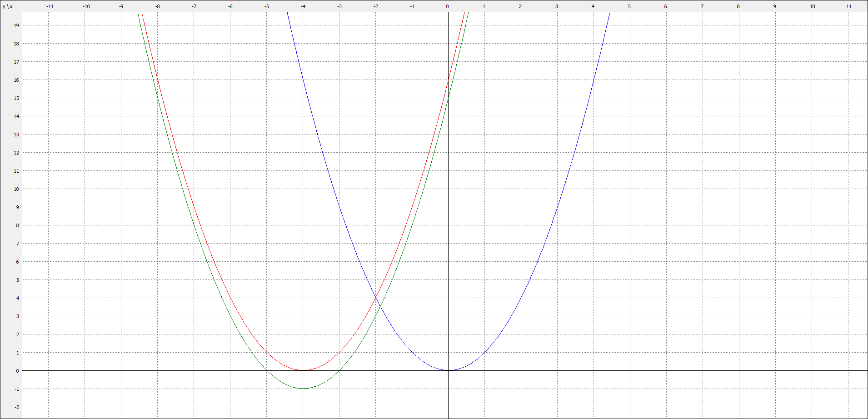The width and height of the screenshot is (868, 419).
Task: Click the 10 label on the left ruler
Action: point(16,189)
